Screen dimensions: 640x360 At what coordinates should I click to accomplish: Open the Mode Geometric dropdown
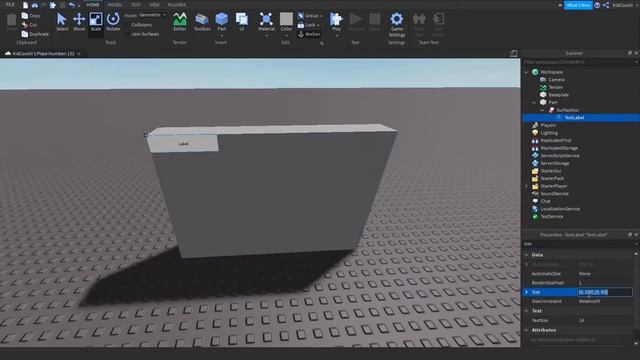152,15
